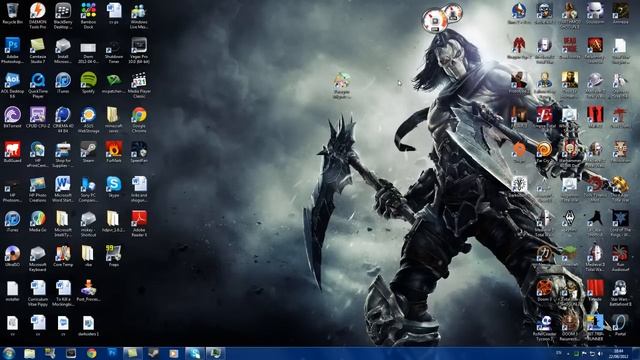
Task: Open QuickTime Player shortcut
Action: coord(38,85)
